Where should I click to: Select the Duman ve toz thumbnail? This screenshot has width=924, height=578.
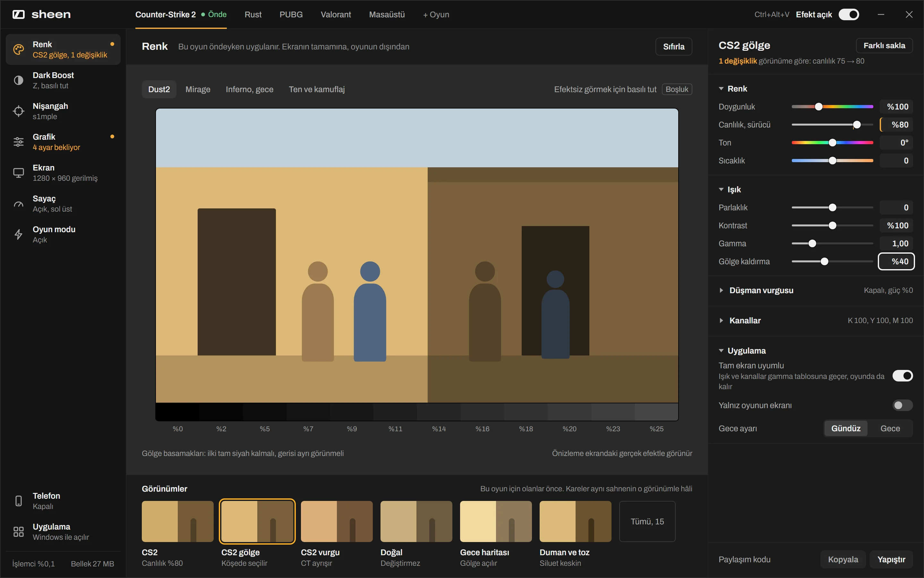pos(575,521)
